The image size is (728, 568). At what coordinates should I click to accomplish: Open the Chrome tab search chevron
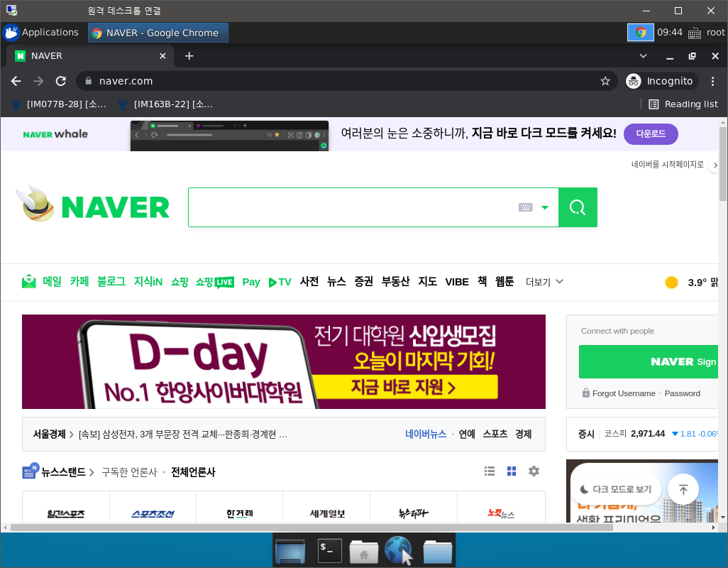pos(643,56)
